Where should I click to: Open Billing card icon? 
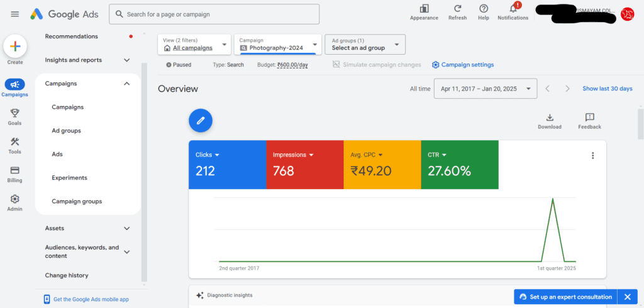15,174
